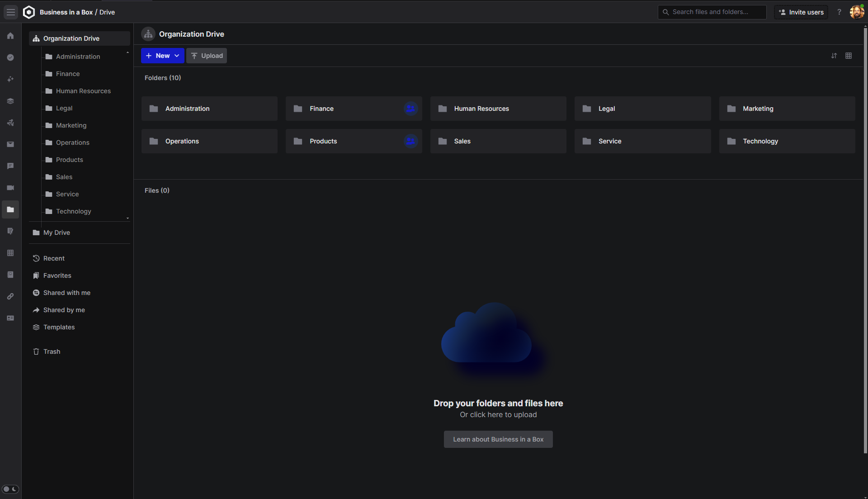Toggle dark/light mode switch
The height and width of the screenshot is (499, 868).
pyautogui.click(x=10, y=489)
